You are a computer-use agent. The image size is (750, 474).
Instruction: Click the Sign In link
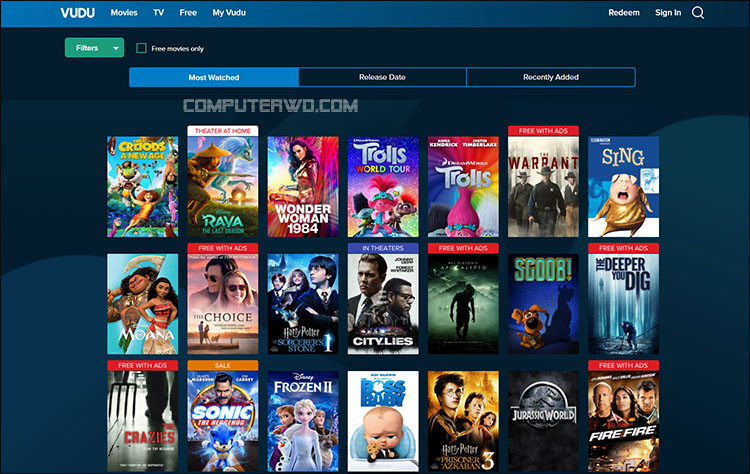pos(668,13)
